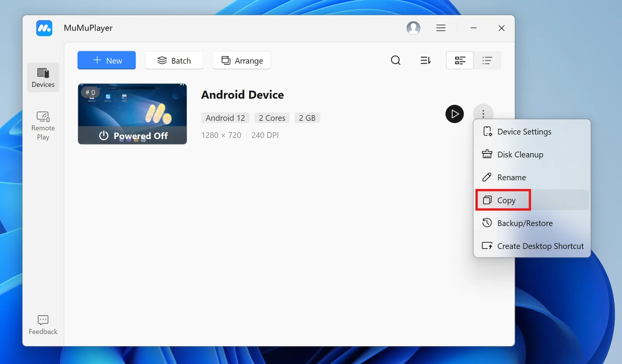Switch to detailed card view
Screen dimensions: 622x364
[x=460, y=60]
